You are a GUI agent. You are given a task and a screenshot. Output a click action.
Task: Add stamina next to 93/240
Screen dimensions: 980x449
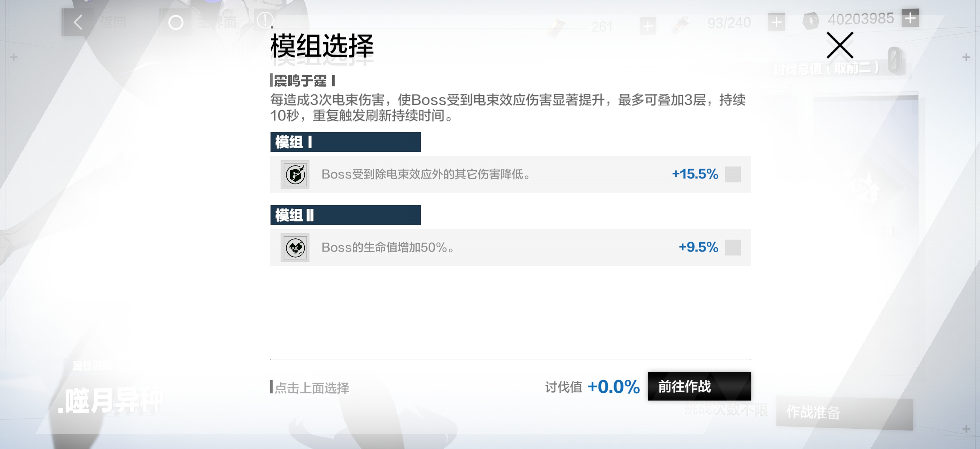(776, 22)
